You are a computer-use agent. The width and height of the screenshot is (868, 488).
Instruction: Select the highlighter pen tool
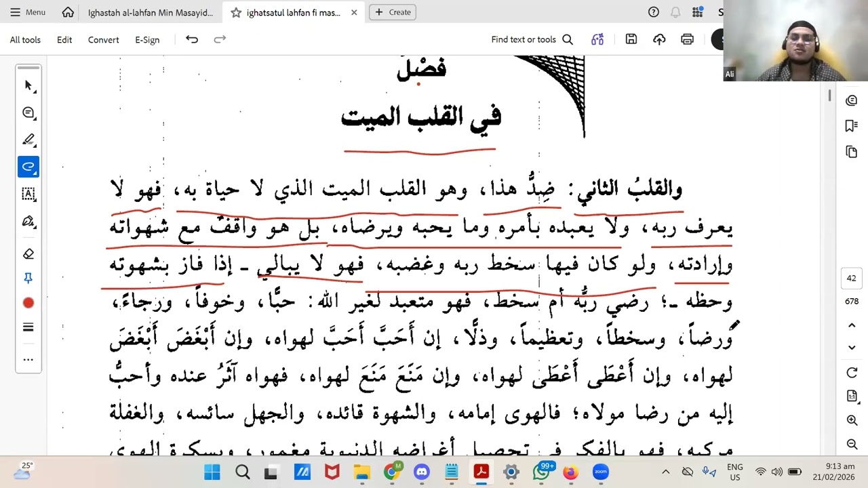28,140
